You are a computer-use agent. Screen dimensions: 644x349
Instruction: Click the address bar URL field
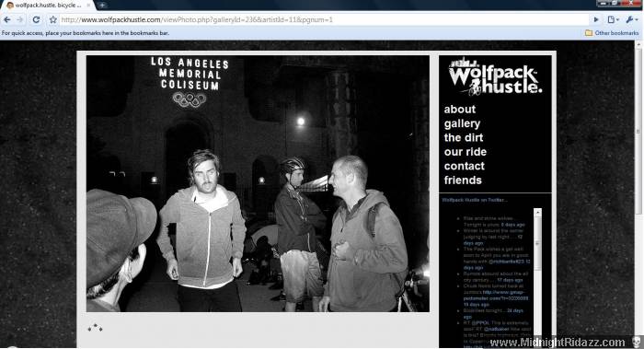coord(325,19)
